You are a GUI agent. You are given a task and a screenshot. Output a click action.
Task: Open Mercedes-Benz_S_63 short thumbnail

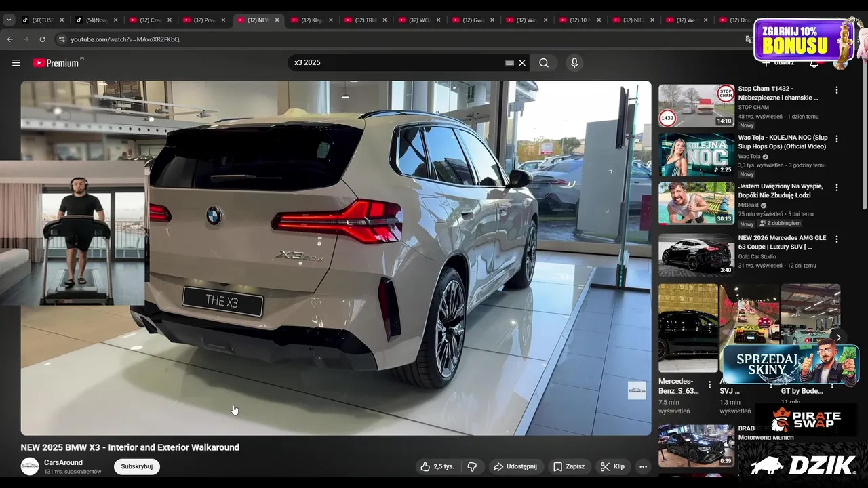click(x=688, y=328)
